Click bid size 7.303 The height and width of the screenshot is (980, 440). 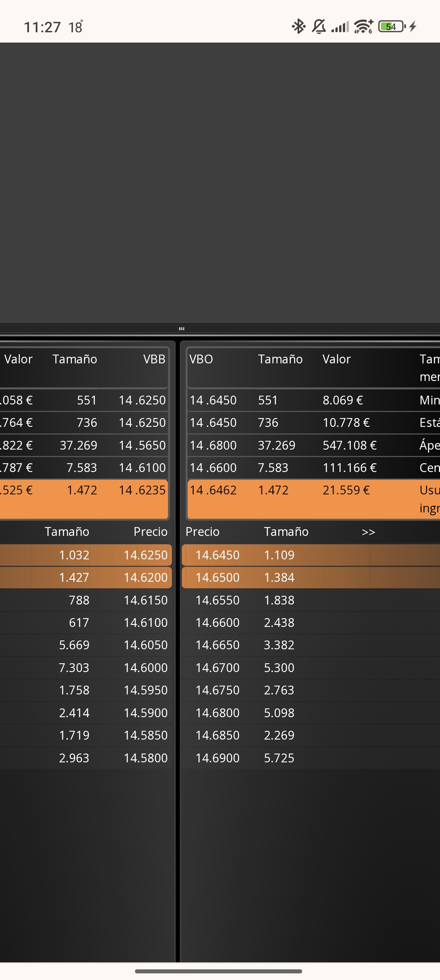tap(74, 668)
